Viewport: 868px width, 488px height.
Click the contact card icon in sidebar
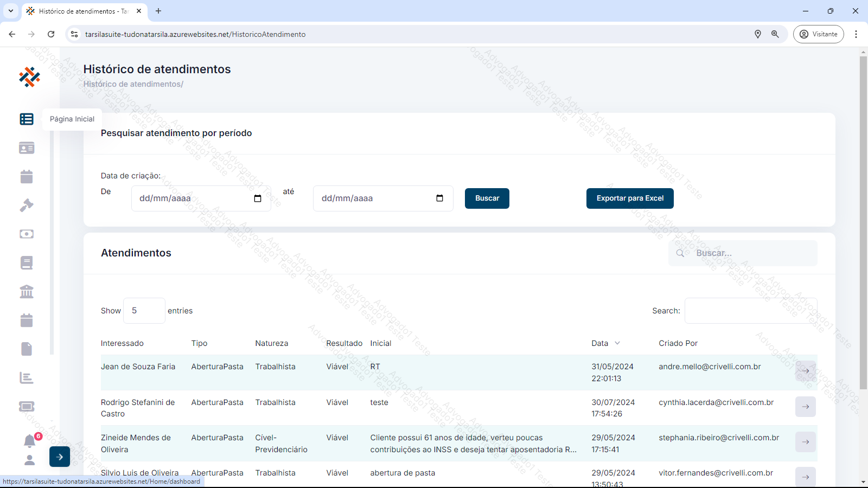point(27,148)
